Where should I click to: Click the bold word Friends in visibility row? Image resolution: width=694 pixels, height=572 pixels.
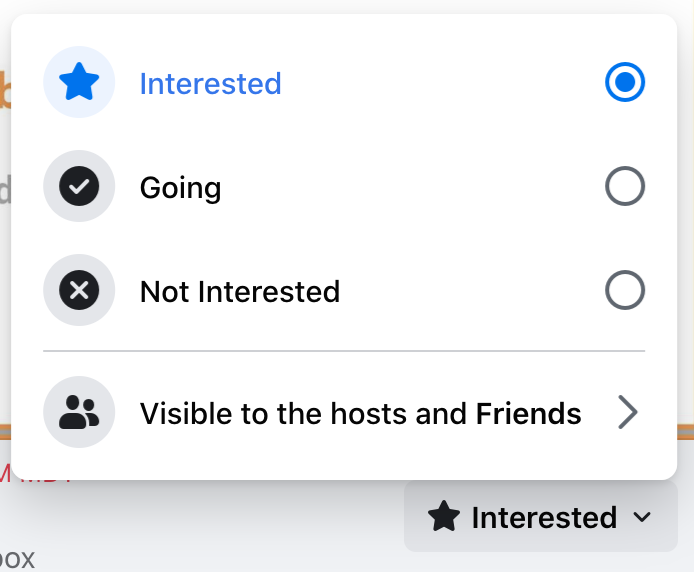(x=528, y=412)
